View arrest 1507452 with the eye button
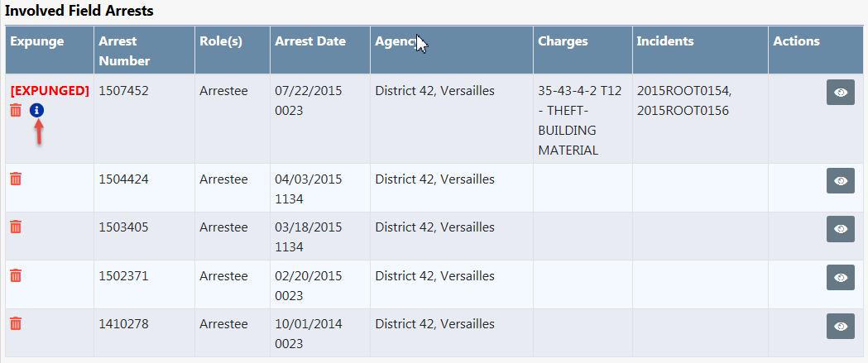The height and width of the screenshot is (363, 868). (x=840, y=93)
